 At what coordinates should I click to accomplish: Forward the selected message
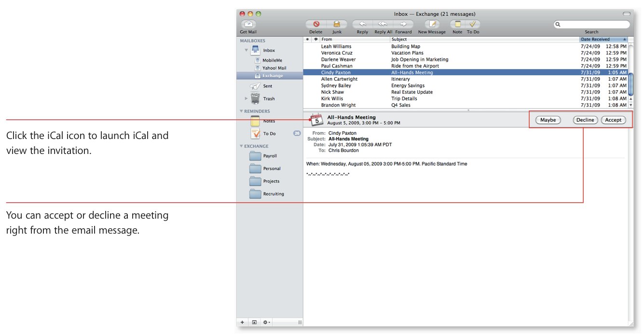(x=403, y=24)
